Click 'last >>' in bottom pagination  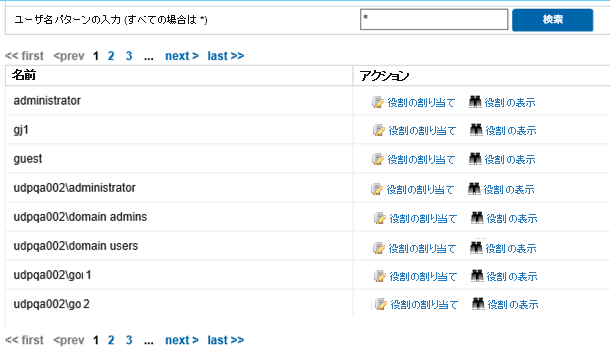[x=226, y=340]
